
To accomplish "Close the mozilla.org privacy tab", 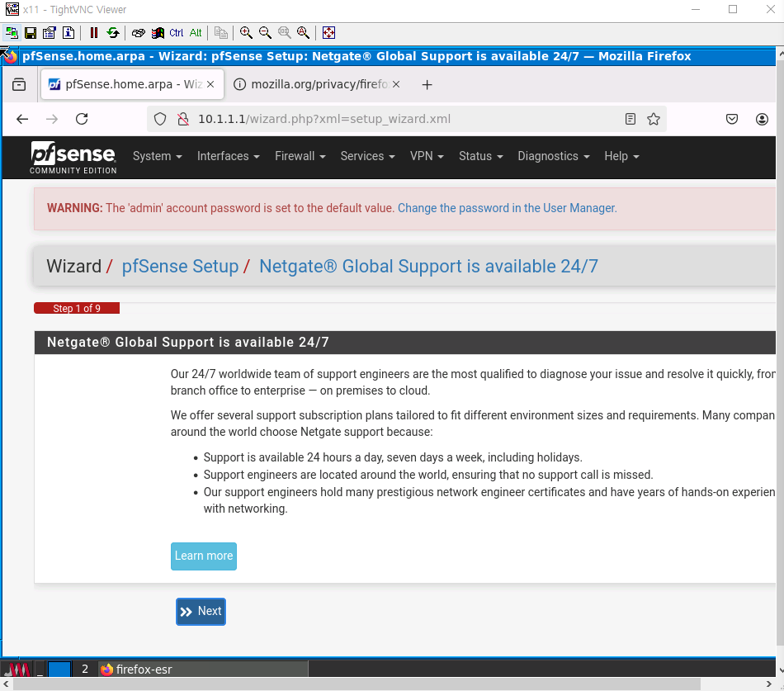I will pos(396,84).
